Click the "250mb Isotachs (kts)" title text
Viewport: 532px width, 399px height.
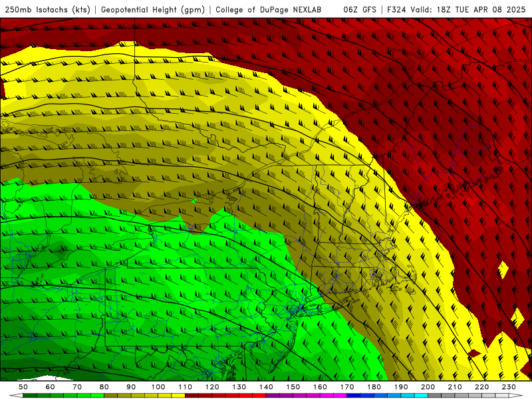[47, 10]
